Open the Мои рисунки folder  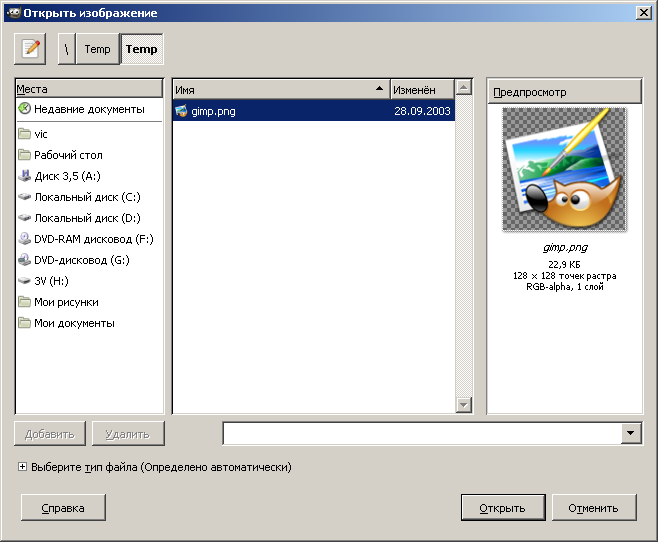(66, 302)
